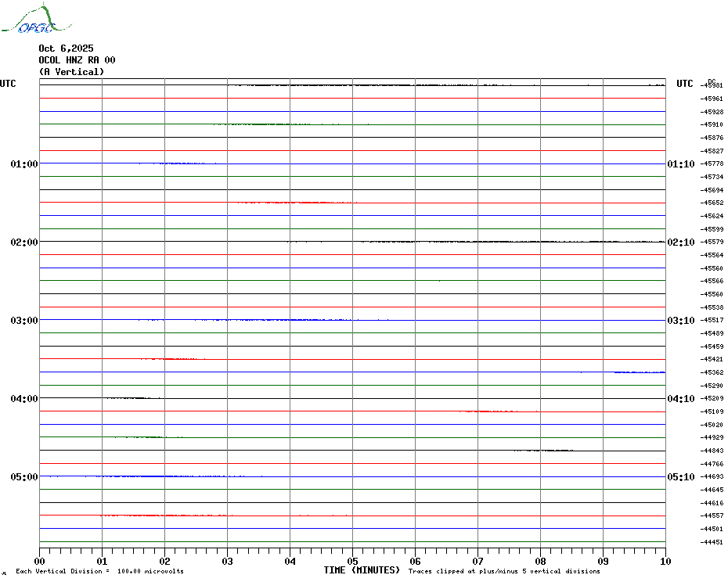This screenshot has width=728, height=582.
Task: Click the (A Vertical) channel label
Action: [x=71, y=72]
